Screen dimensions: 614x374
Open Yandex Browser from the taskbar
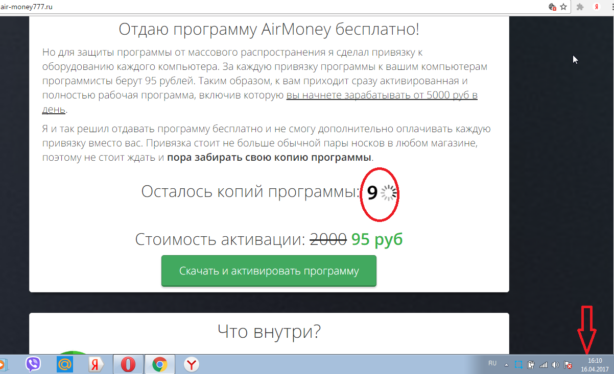pos(191,364)
